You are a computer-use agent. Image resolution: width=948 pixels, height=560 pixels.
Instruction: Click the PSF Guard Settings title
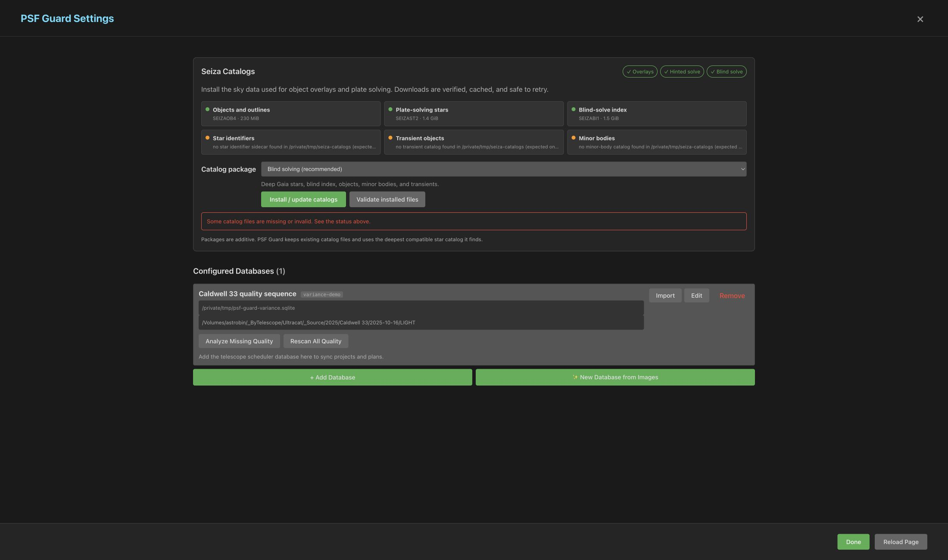[x=67, y=19]
